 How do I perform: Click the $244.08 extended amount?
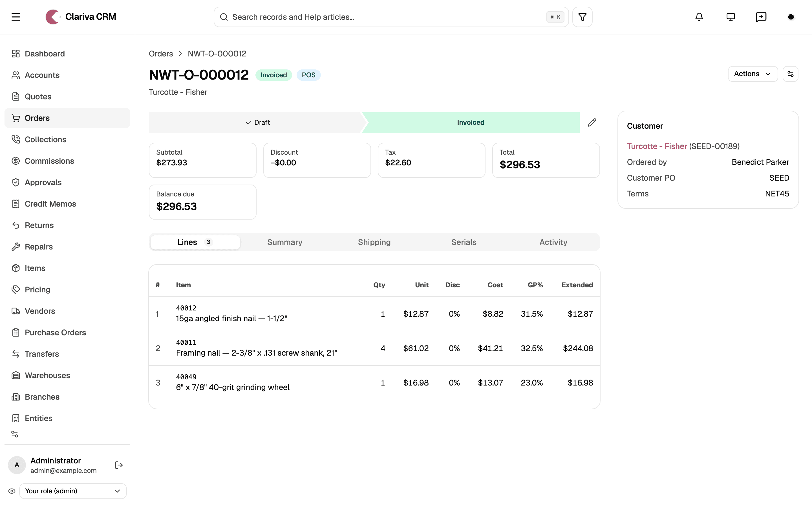coord(578,349)
